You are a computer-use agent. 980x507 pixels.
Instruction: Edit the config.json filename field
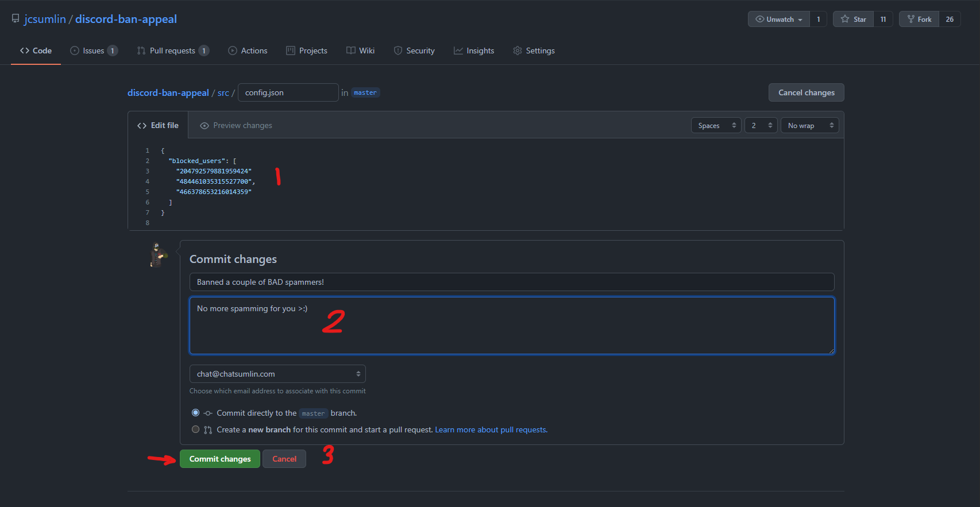point(288,92)
